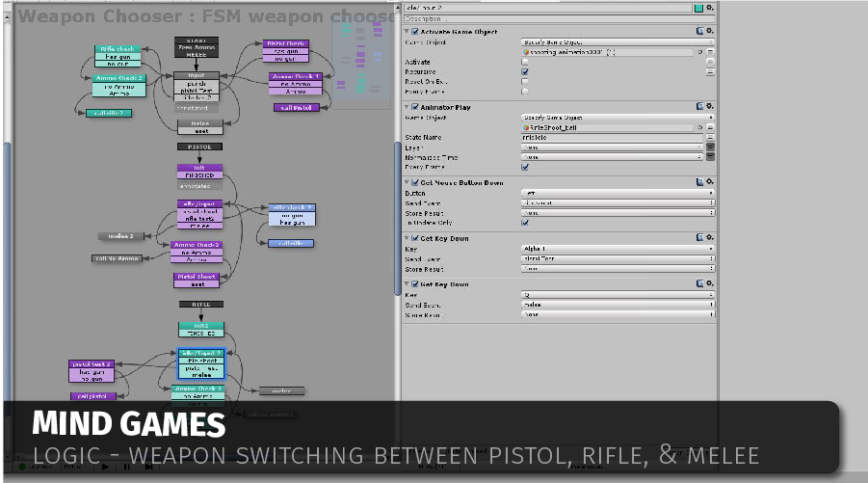The height and width of the screenshot is (483, 868).
Task: Open the Key dropdown showing Alpha 1
Action: tap(617, 249)
